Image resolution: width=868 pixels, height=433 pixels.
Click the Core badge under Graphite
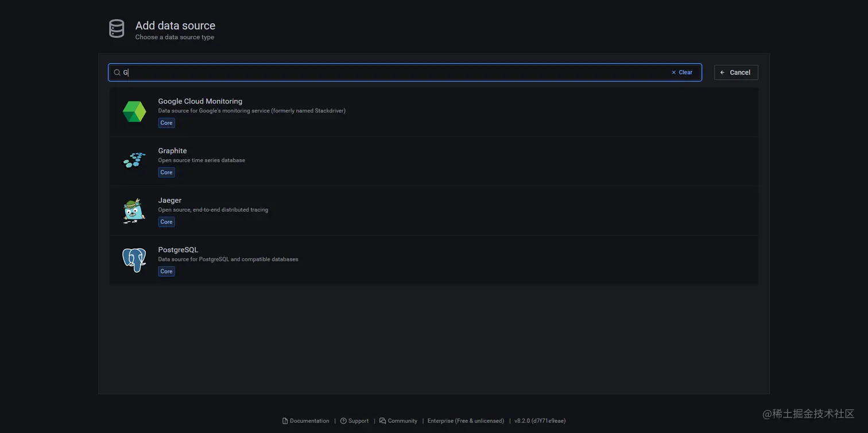click(x=166, y=172)
